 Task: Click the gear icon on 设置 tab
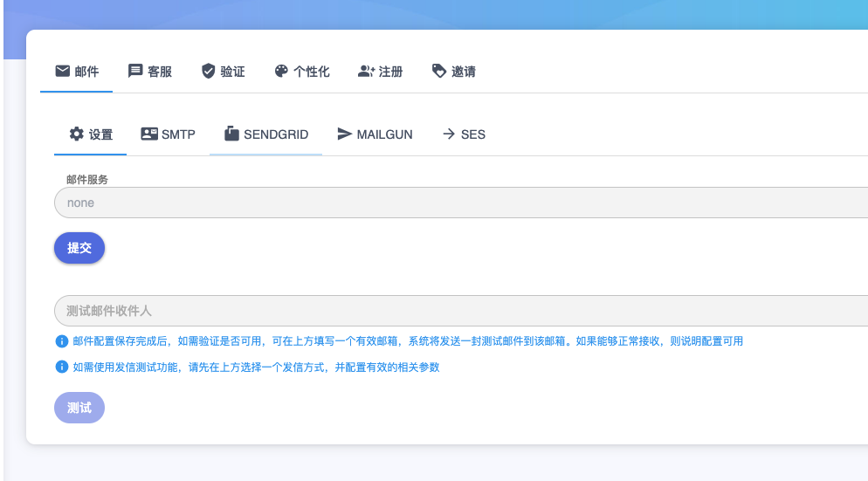pyautogui.click(x=76, y=134)
